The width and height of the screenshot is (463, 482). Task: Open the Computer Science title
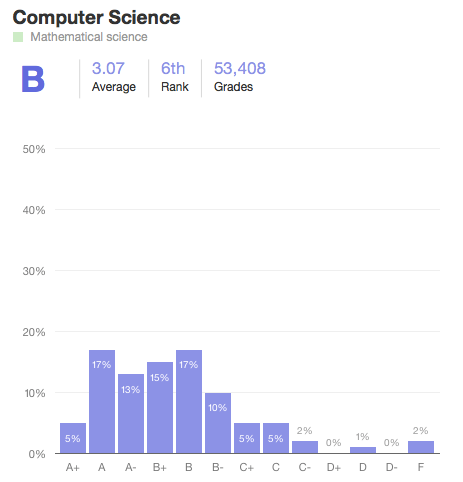96,17
